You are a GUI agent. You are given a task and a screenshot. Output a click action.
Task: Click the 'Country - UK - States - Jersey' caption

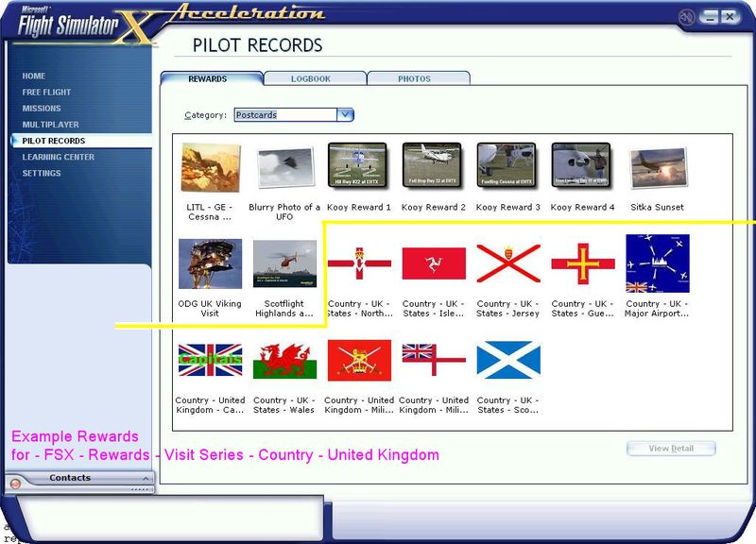point(508,309)
